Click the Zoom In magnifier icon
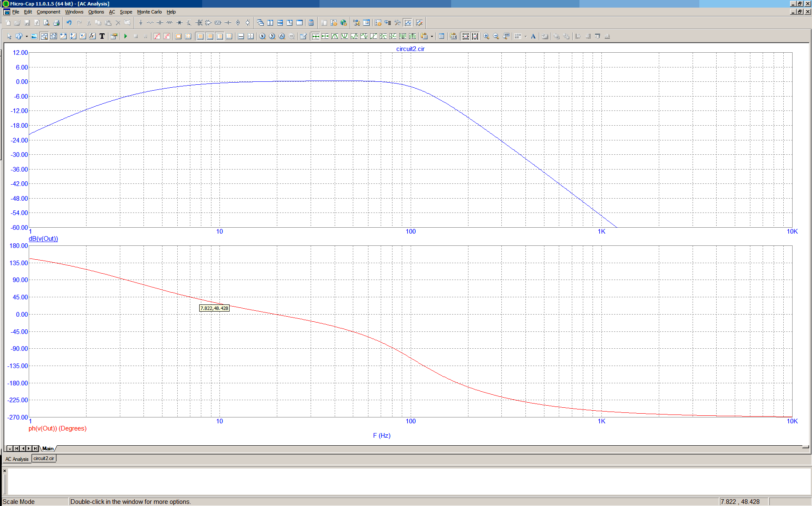Viewport: 812px width, 506px height. 486,36
